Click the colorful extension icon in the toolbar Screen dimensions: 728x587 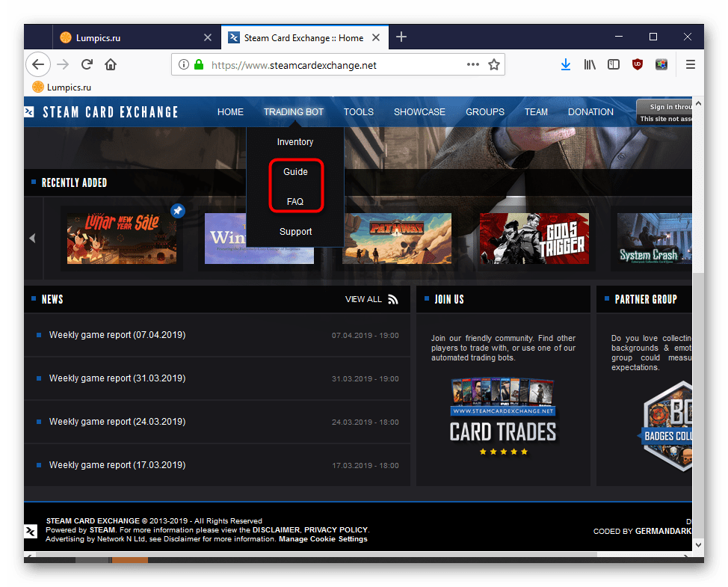click(x=661, y=64)
